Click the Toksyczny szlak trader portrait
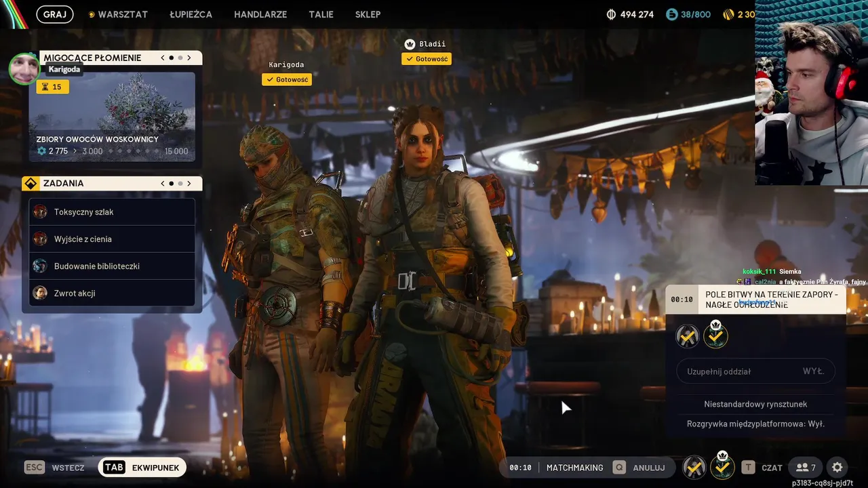Viewport: 868px width, 488px height. [x=40, y=212]
